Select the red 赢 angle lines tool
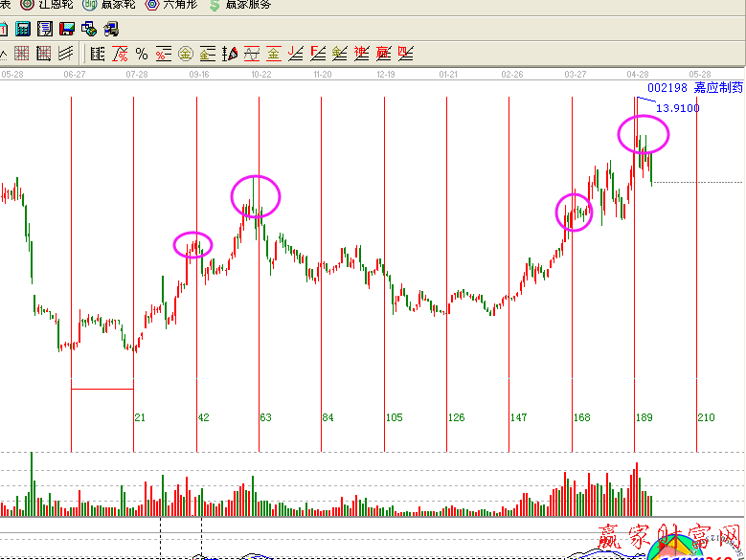 coord(383,53)
